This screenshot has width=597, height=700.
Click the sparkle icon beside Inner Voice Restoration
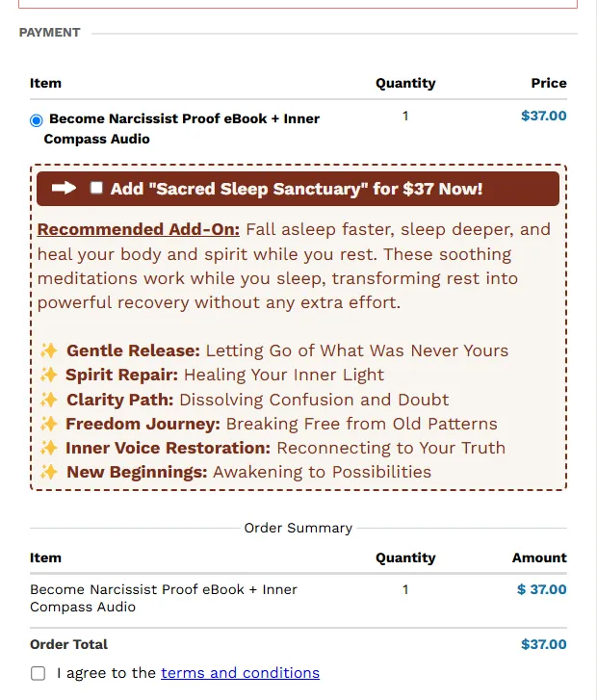tap(49, 448)
